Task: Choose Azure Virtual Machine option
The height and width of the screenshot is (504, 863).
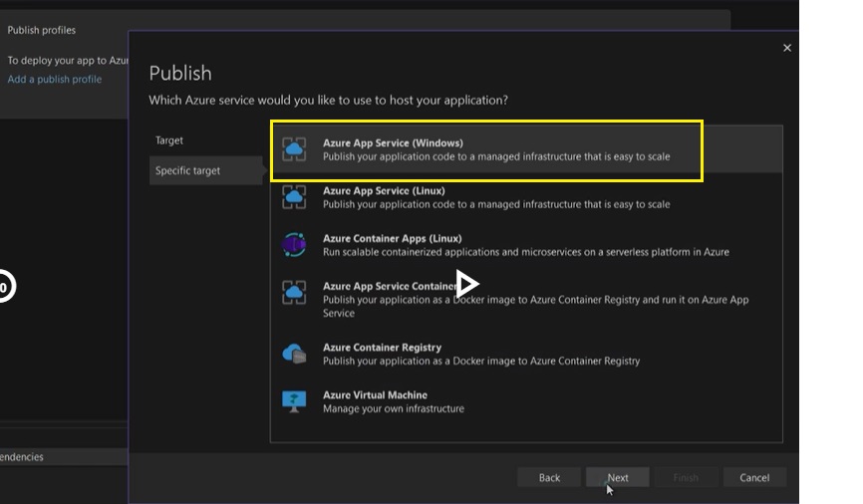Action: point(526,401)
